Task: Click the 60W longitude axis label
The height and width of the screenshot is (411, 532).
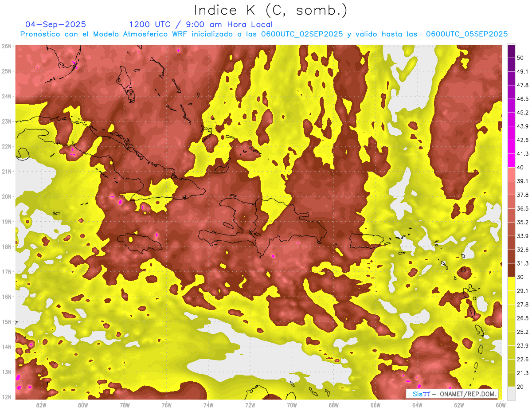Action: pyautogui.click(x=501, y=405)
